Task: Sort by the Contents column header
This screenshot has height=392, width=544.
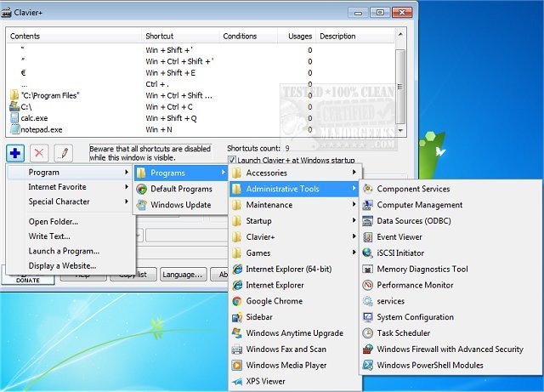Action: tap(74, 36)
